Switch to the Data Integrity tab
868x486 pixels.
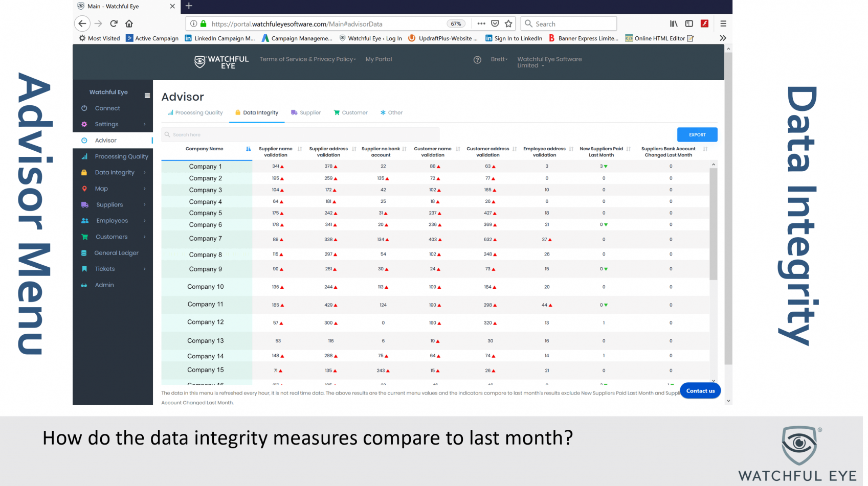tap(257, 113)
